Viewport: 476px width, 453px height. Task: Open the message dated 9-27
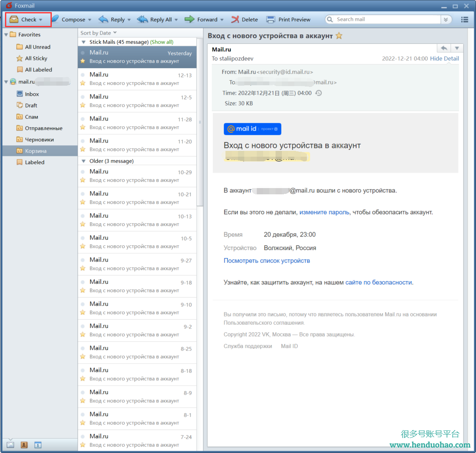pyautogui.click(x=137, y=264)
